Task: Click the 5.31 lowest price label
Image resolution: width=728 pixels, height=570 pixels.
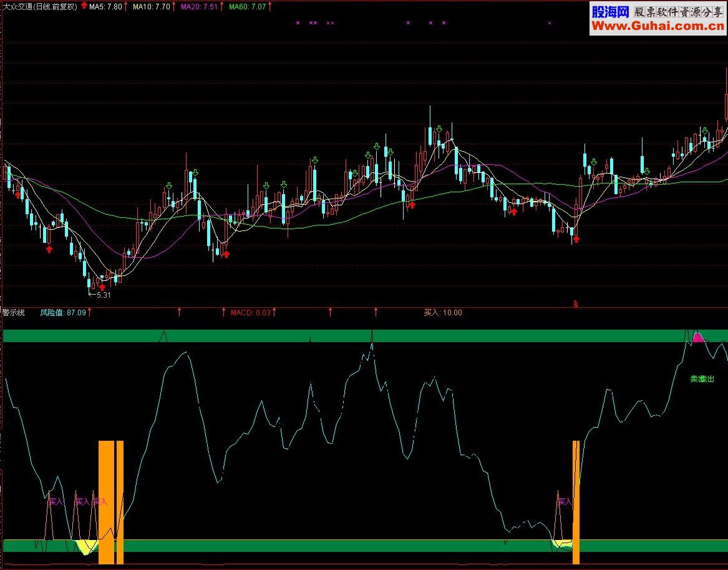Action: [104, 295]
